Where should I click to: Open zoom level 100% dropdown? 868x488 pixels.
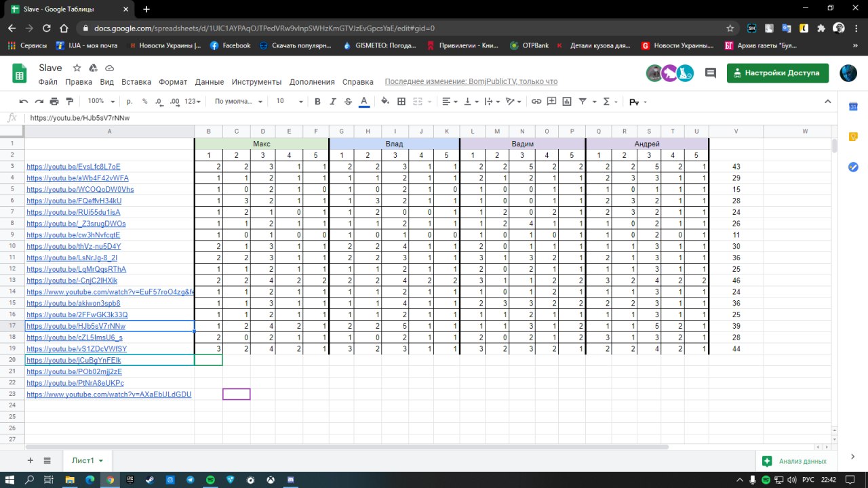coord(100,102)
